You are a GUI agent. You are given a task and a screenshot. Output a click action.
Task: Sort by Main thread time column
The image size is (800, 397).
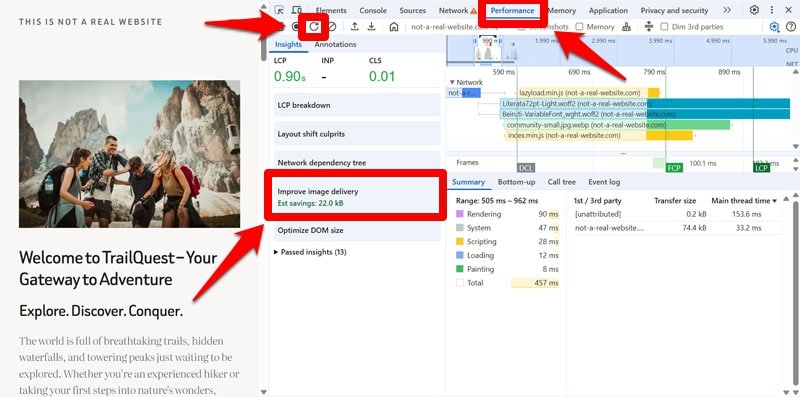[x=744, y=201]
